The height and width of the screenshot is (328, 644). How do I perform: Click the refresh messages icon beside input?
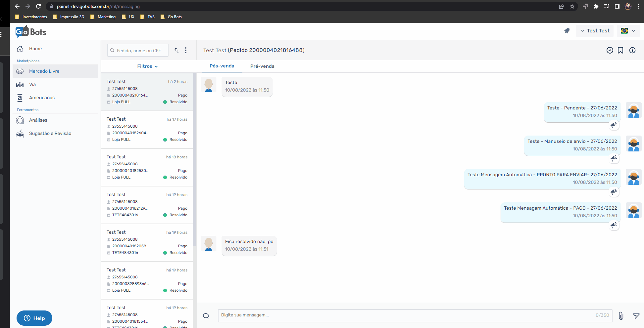(206, 315)
